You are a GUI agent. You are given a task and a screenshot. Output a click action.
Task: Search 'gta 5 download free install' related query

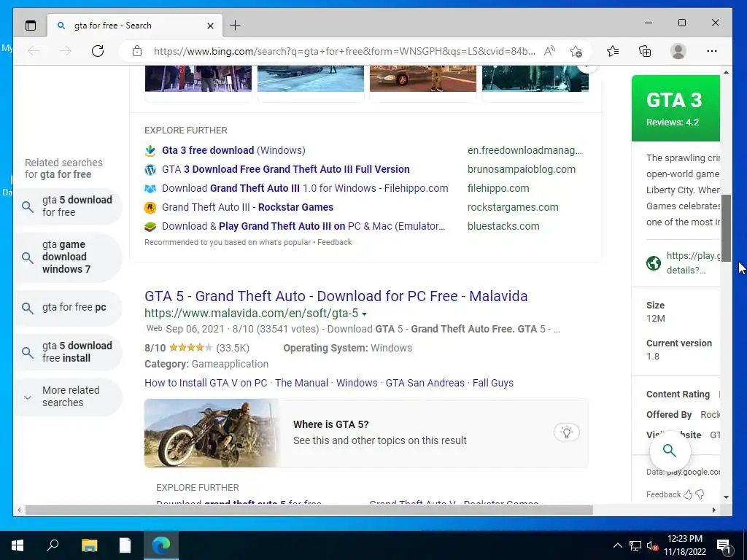pyautogui.click(x=68, y=352)
